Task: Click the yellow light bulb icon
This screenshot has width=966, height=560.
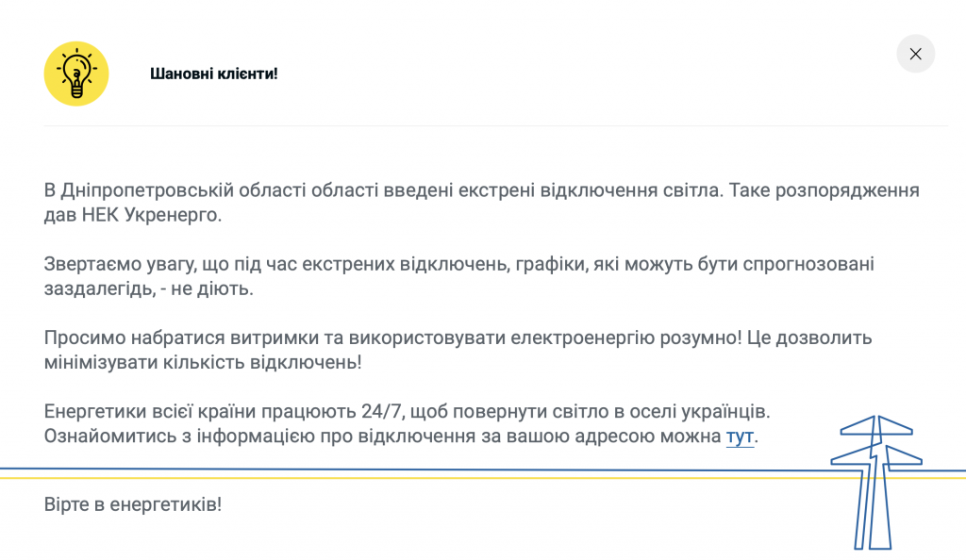Action: 76,74
